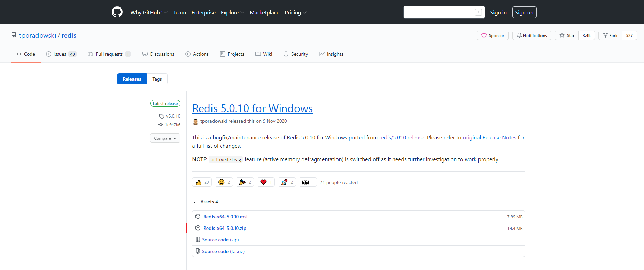Screen dimensions: 644x270
Task: Click the rocket reaction
Action: point(287,182)
